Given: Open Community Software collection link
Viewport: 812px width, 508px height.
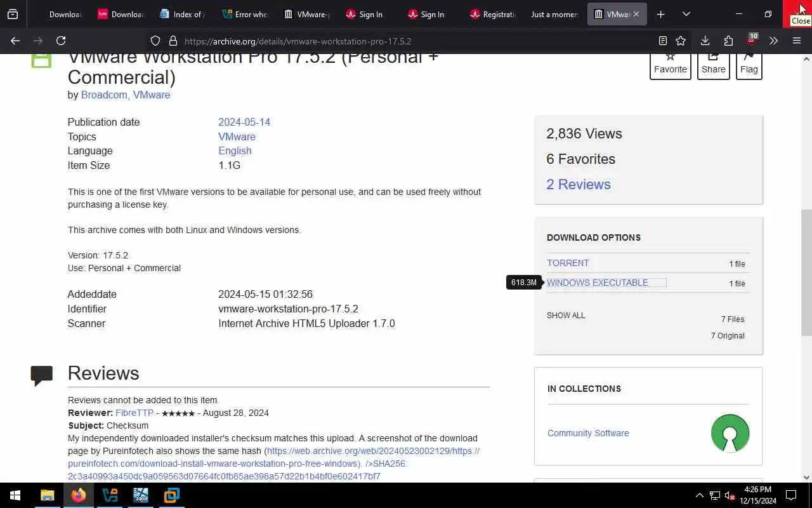Looking at the screenshot, I should [588, 433].
